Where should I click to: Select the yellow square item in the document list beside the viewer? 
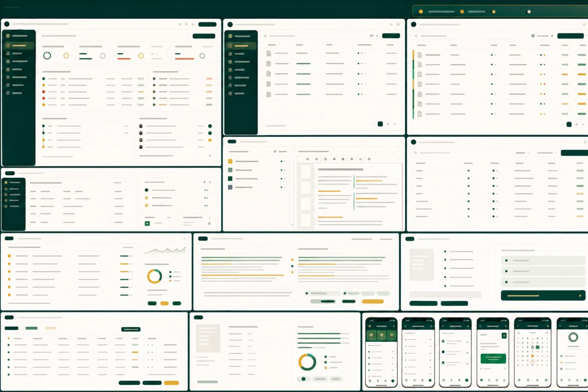(231, 161)
